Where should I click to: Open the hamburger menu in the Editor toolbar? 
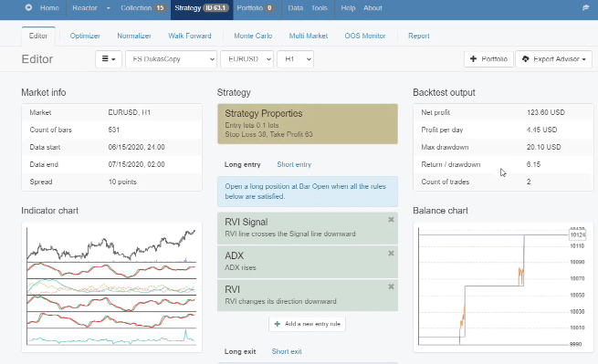click(109, 59)
